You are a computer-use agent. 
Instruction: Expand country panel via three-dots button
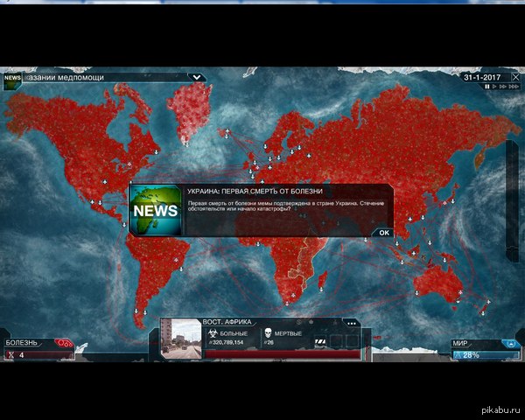coord(351,322)
